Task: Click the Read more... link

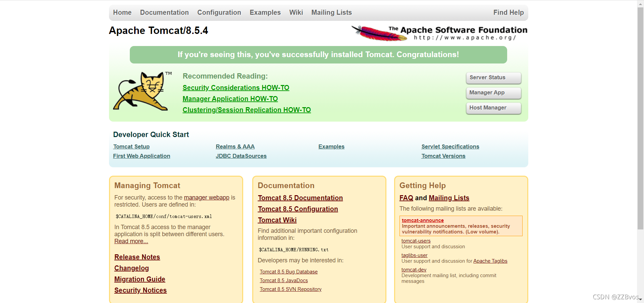Action: [x=131, y=241]
